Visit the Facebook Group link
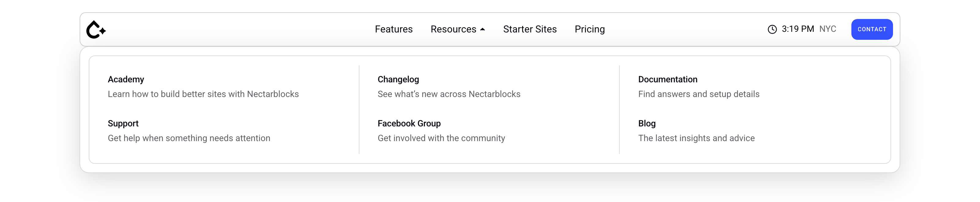Viewport: 980px width, 202px height. pyautogui.click(x=409, y=124)
